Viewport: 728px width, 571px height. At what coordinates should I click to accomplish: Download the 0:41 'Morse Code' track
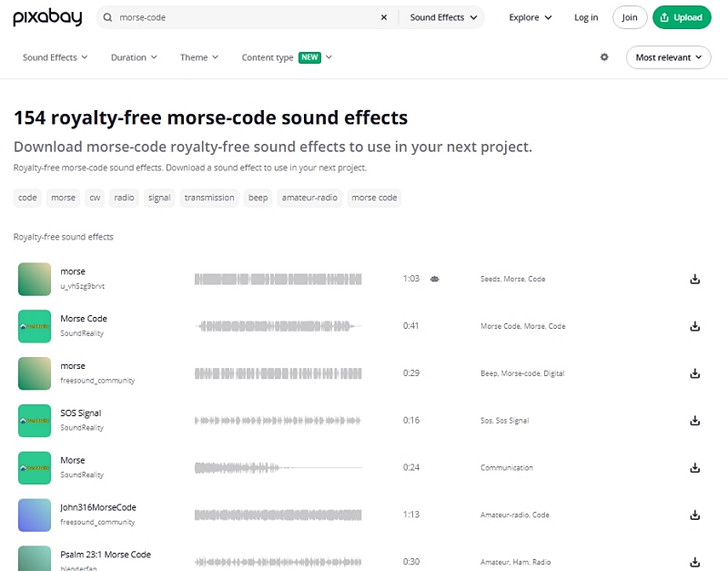[x=694, y=326]
